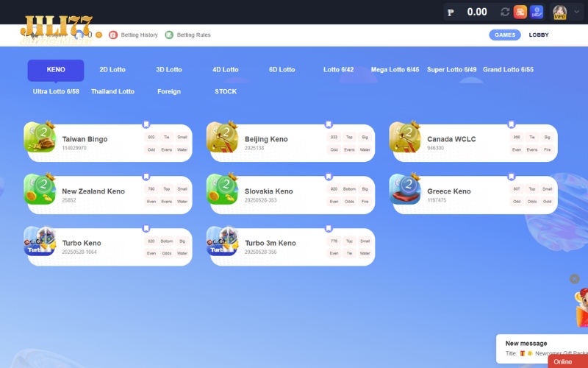Click the JILI77 logo
Viewport: 588px width, 368px height.
(57, 30)
